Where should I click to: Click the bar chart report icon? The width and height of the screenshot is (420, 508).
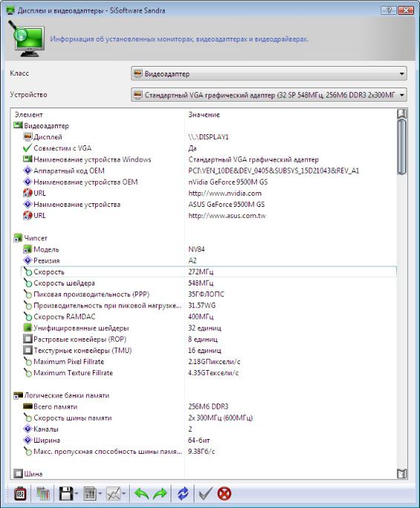coord(90,494)
